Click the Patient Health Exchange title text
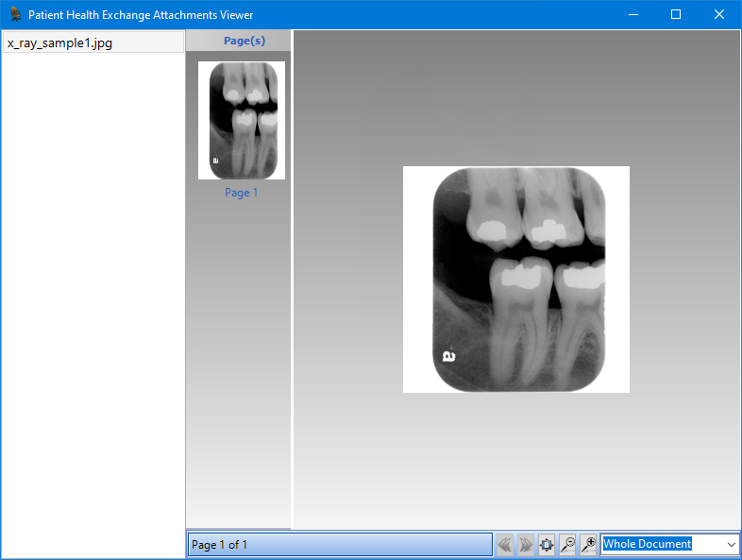 coord(141,15)
